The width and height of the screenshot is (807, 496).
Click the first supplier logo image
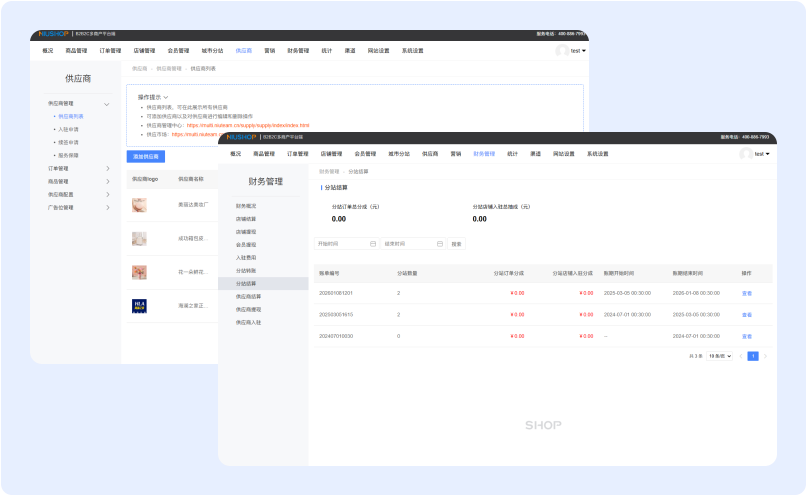click(x=140, y=204)
